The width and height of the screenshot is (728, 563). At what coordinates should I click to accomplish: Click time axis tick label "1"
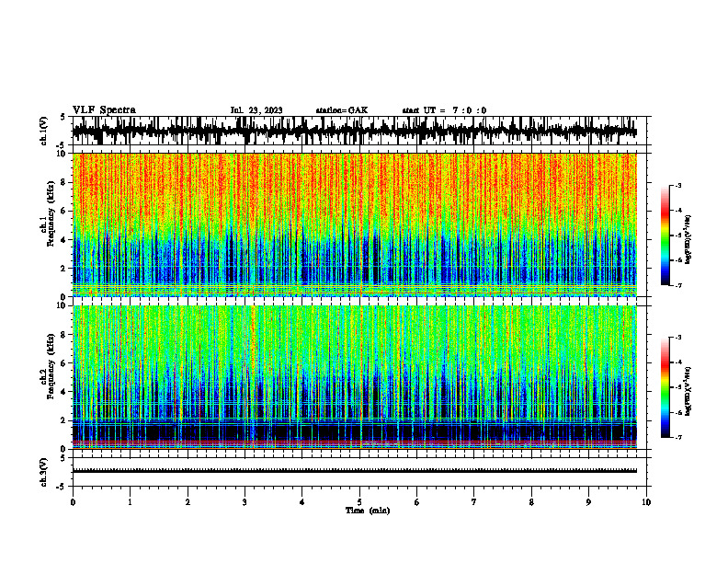130,502
